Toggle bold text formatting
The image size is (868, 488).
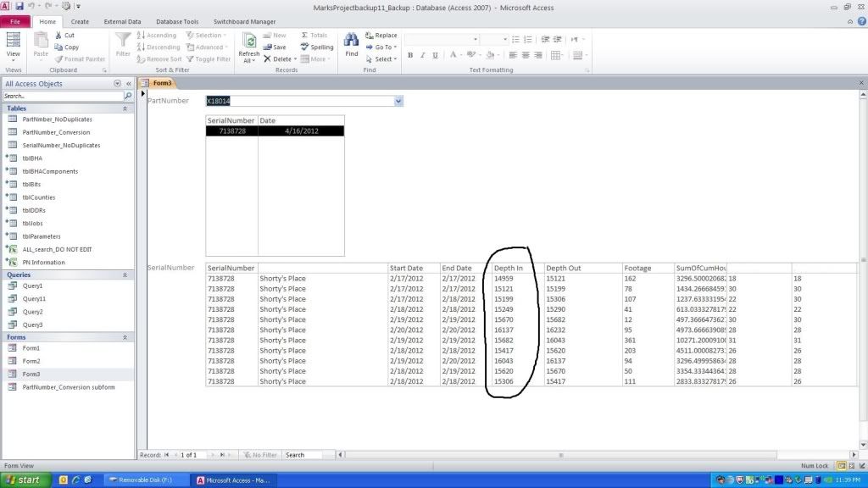point(410,55)
